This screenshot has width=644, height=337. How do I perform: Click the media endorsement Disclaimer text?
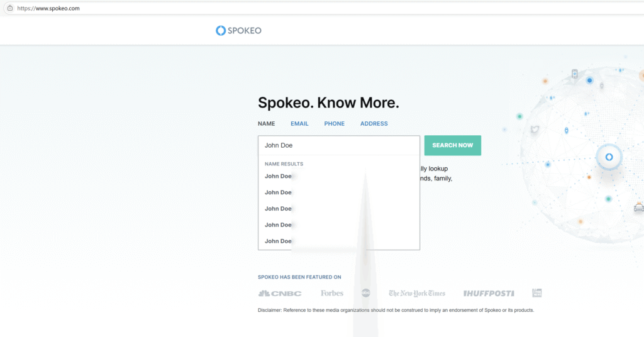396,310
